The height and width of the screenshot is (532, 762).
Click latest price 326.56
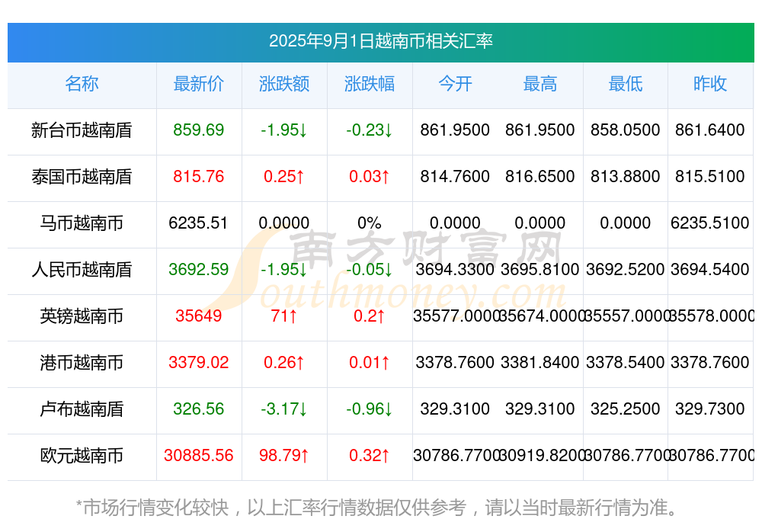(198, 409)
